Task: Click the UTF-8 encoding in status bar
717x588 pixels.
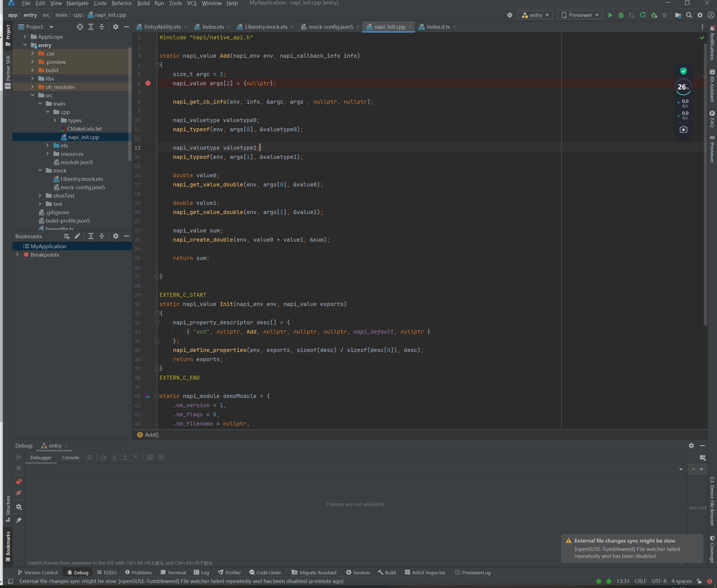Action: click(x=659, y=581)
